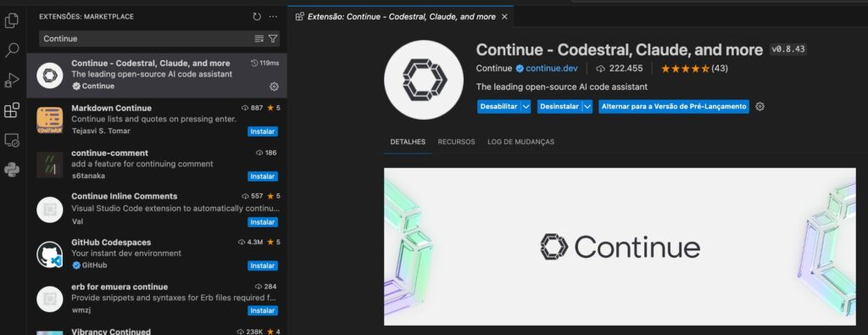Click the Desabilitar button
Image resolution: width=868 pixels, height=335 pixels.
click(498, 106)
